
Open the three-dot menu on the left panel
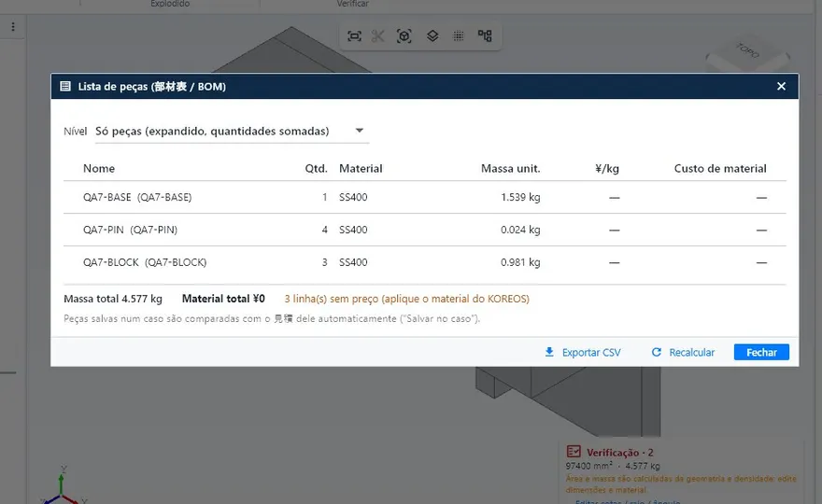[13, 27]
